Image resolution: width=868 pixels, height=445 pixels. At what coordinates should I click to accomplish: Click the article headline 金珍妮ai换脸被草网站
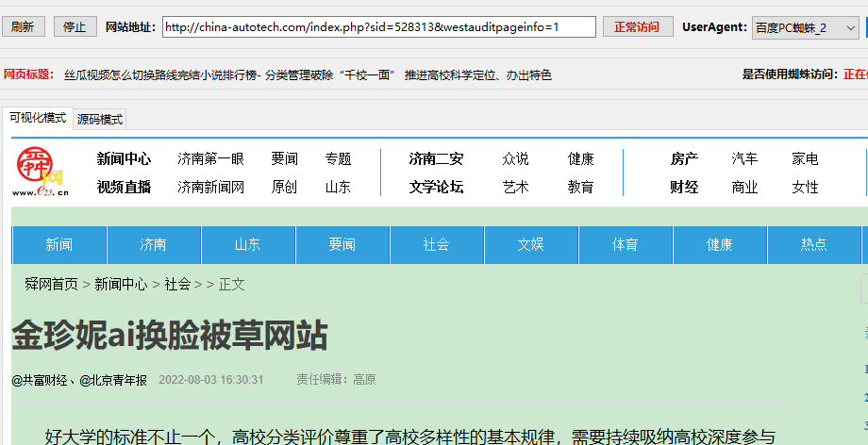(170, 336)
